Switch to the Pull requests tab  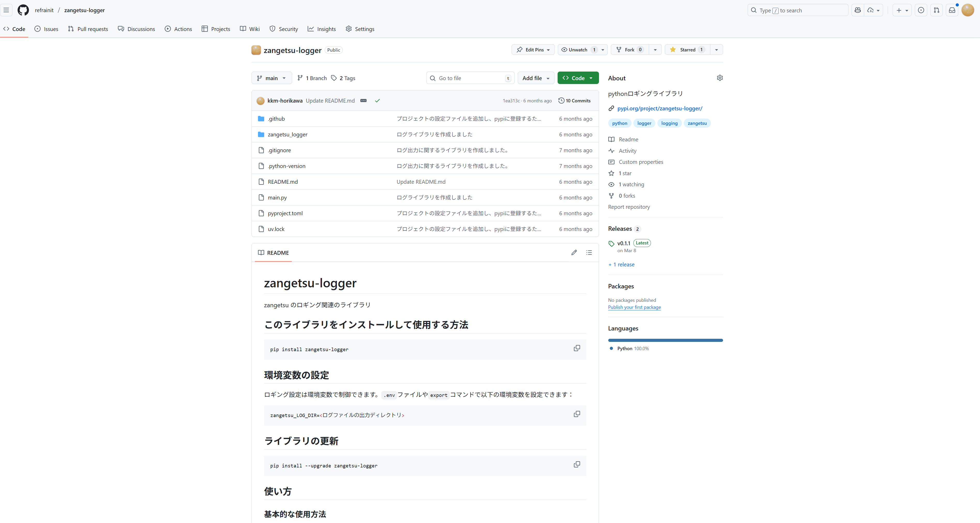click(x=88, y=29)
